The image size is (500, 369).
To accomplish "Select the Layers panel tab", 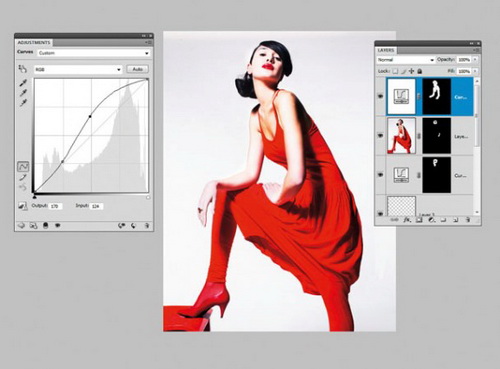I will click(386, 50).
